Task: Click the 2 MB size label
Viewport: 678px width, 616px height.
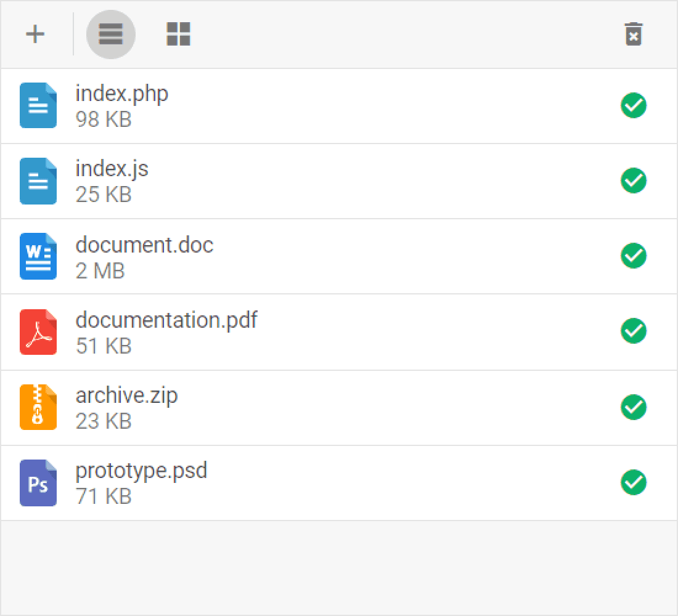Action: [x=100, y=270]
